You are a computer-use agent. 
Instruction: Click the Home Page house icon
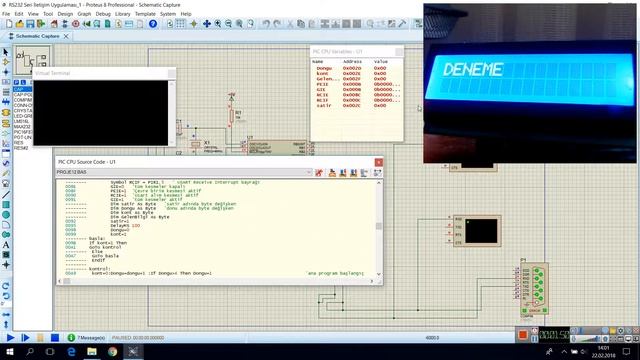tap(54, 24)
